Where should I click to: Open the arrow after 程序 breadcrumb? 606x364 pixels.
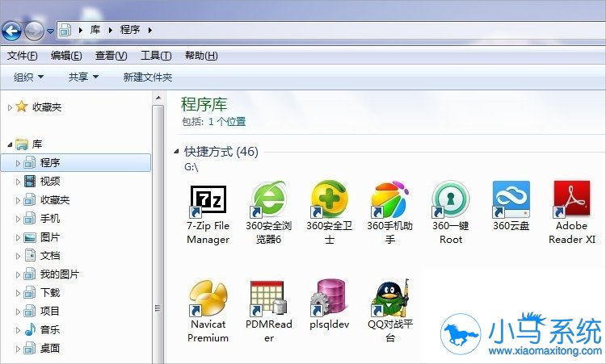(150, 30)
